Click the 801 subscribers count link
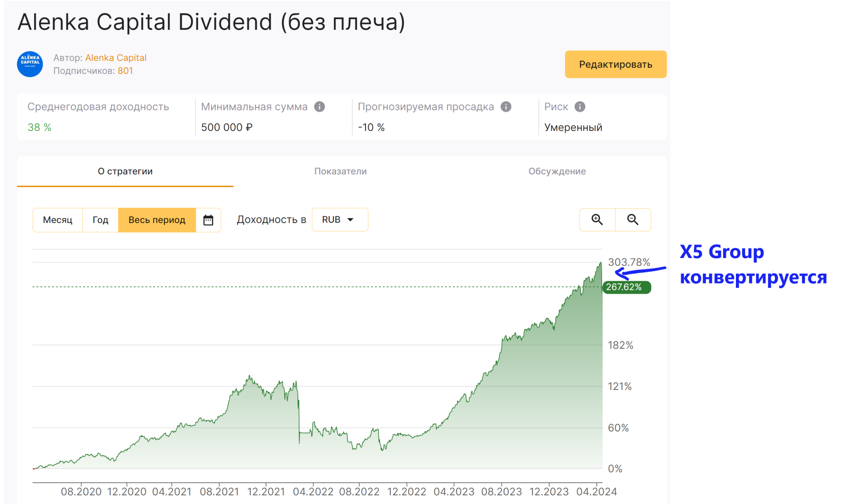 pos(125,71)
